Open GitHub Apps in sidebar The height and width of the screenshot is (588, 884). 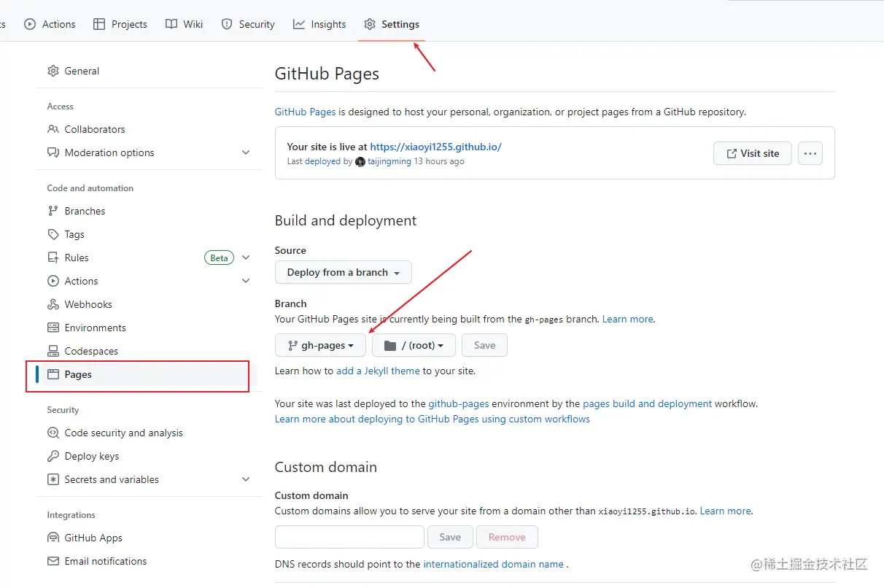[149, 538]
